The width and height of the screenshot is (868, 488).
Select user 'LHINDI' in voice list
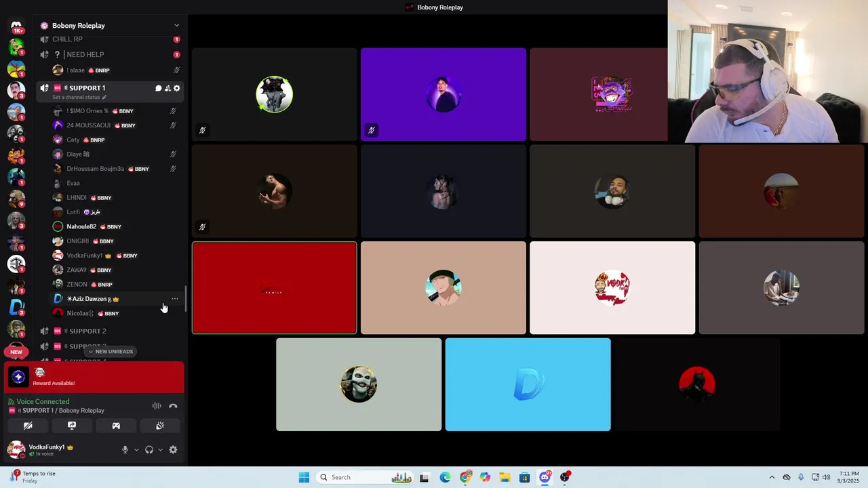[x=117, y=198]
